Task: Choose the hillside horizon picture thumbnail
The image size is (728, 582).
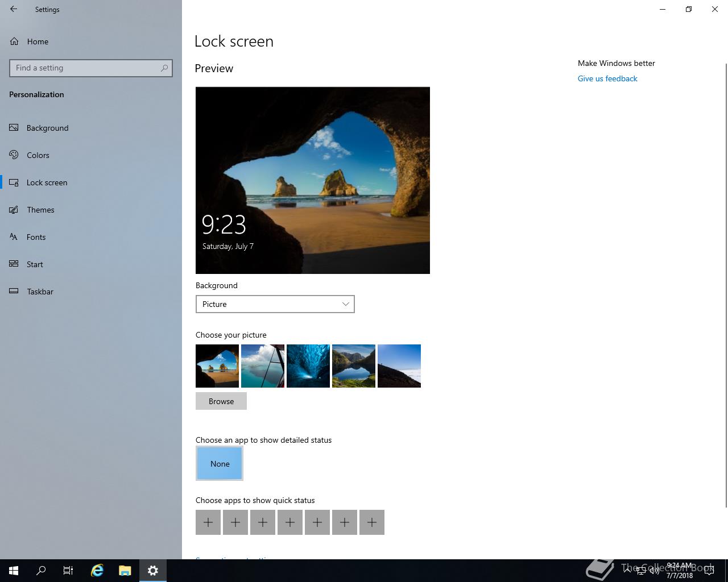Action: click(399, 366)
